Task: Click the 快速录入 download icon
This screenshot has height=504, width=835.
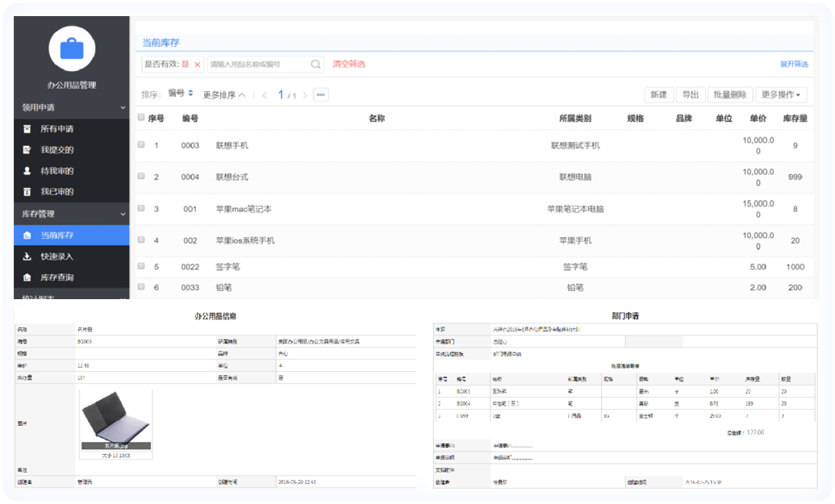Action: tap(27, 256)
